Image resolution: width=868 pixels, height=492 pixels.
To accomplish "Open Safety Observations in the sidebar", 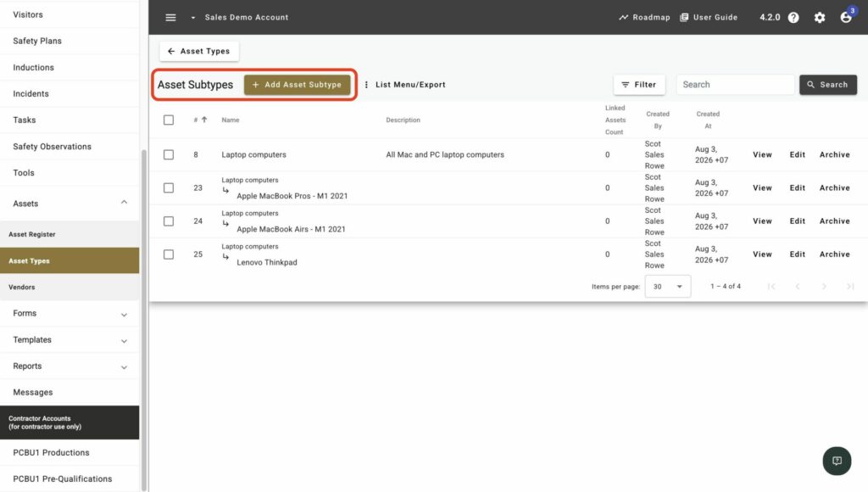I will coord(70,146).
